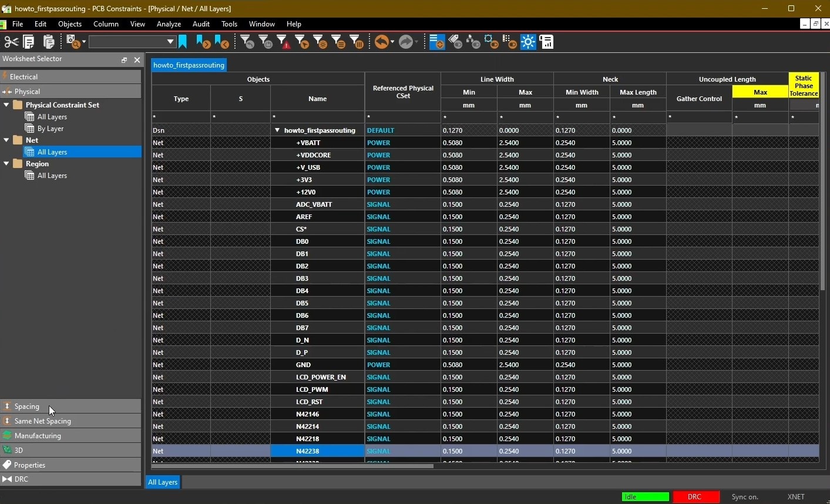Open the Spacing worksheet section

[x=70, y=406]
